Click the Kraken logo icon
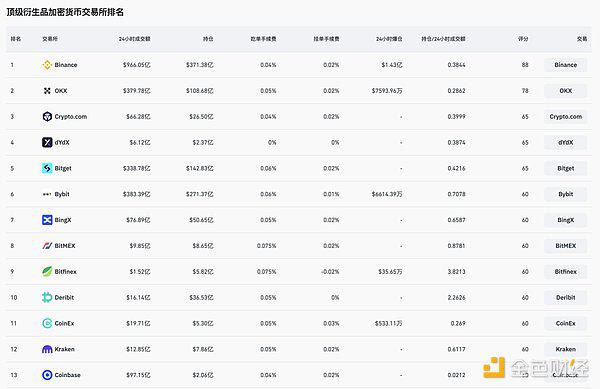Image resolution: width=600 pixels, height=389 pixels. [47, 349]
